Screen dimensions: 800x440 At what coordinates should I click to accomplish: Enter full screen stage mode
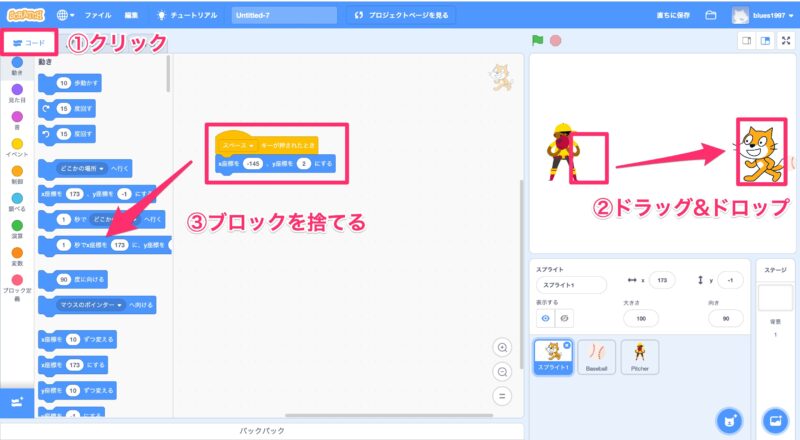(786, 41)
